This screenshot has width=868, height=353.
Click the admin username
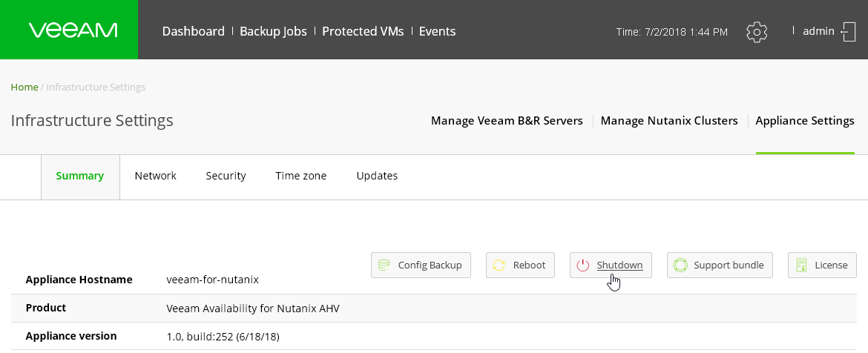pos(818,30)
